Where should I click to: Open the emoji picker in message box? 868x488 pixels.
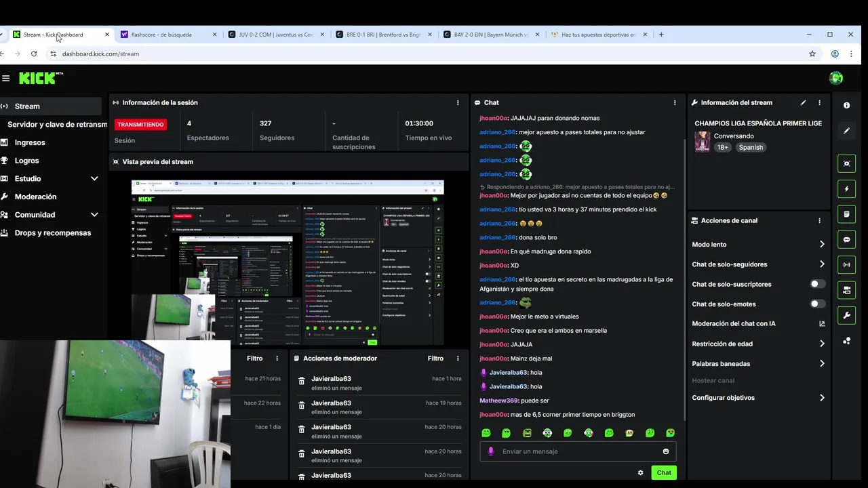click(666, 451)
